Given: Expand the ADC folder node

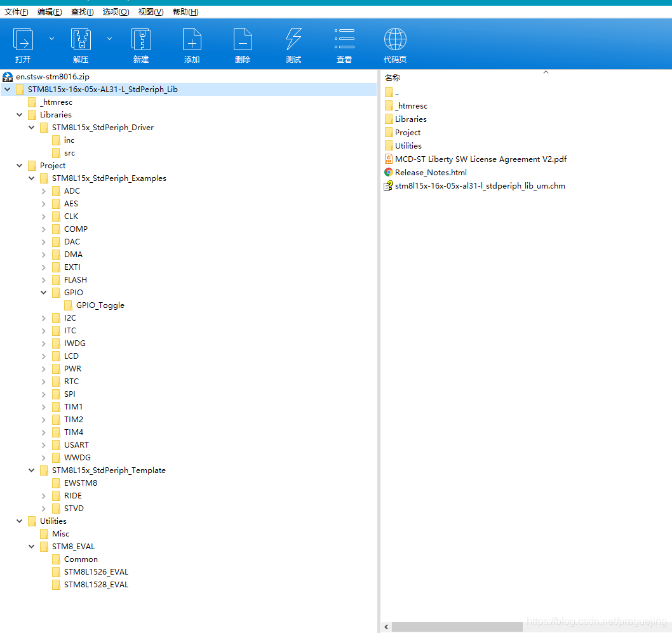Looking at the screenshot, I should 43,191.
